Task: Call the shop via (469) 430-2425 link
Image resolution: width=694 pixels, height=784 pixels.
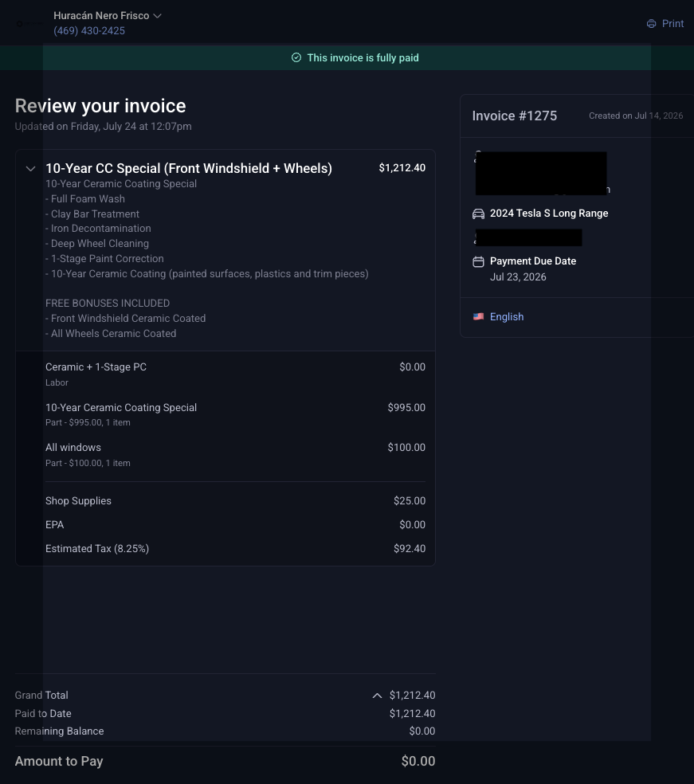Action: tap(89, 30)
